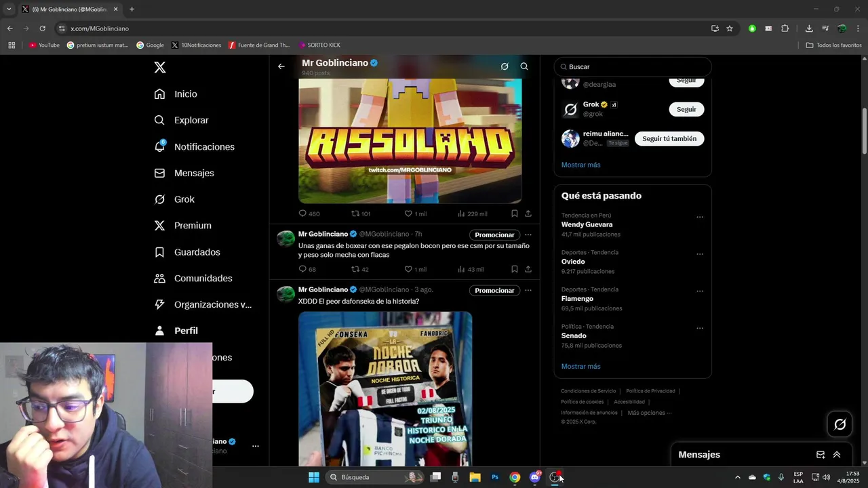Screen dimensions: 868x488
Task: Open Windows Start menu
Action: (x=314, y=477)
